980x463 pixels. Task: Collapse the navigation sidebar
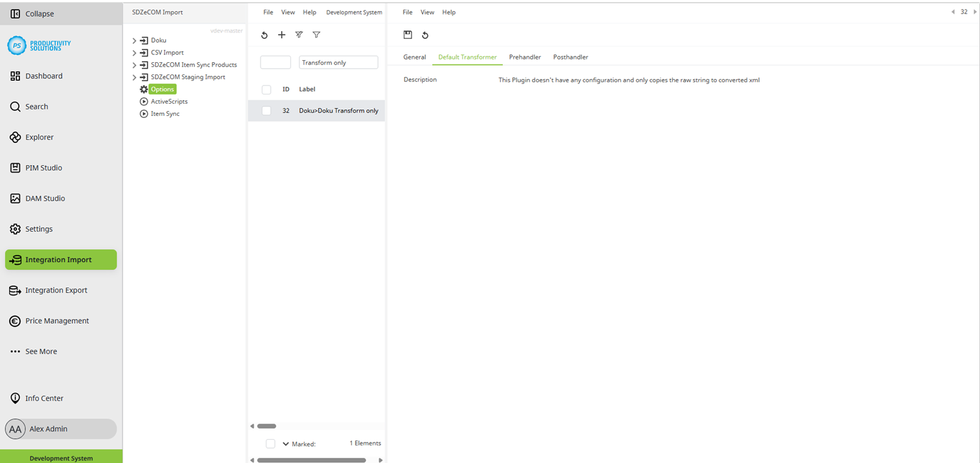click(39, 13)
